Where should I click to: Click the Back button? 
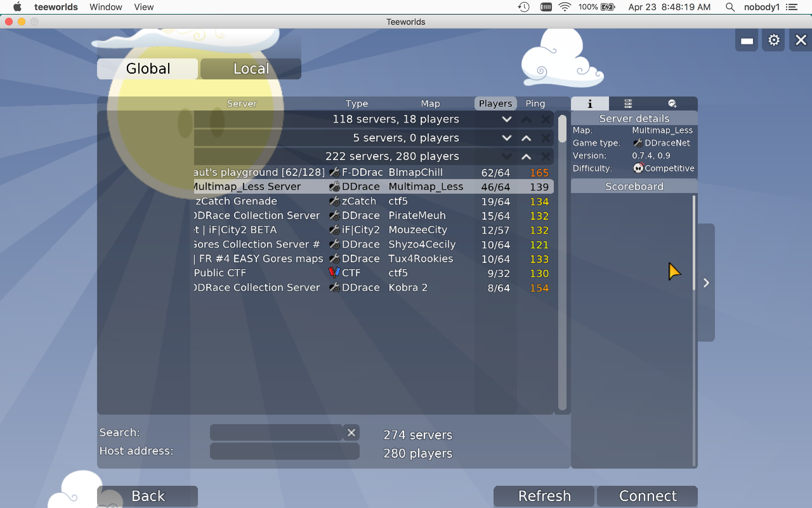[147, 496]
